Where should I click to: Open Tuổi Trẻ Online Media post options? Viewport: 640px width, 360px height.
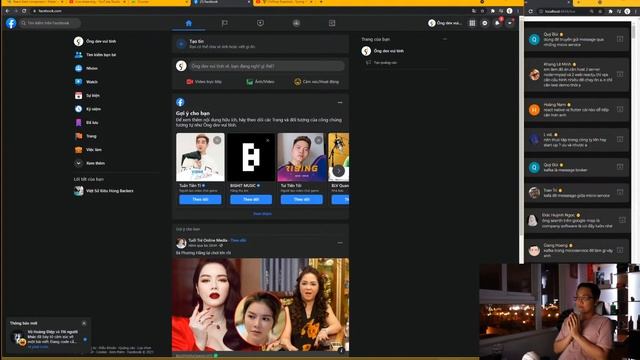pos(340,243)
